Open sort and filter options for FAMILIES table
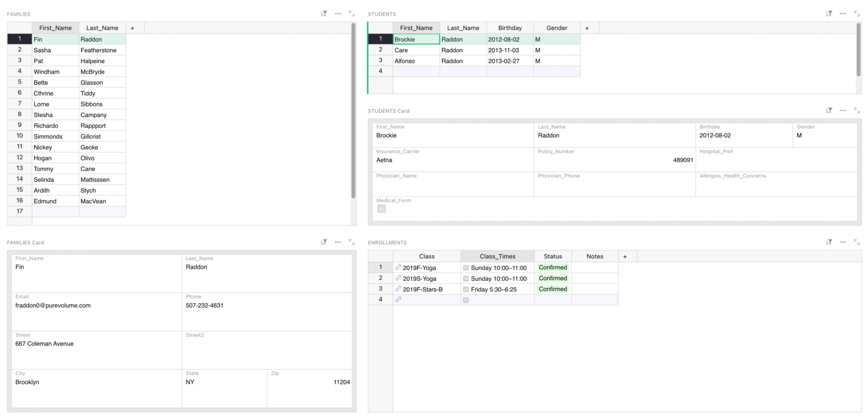The width and height of the screenshot is (868, 417). pyautogui.click(x=324, y=13)
